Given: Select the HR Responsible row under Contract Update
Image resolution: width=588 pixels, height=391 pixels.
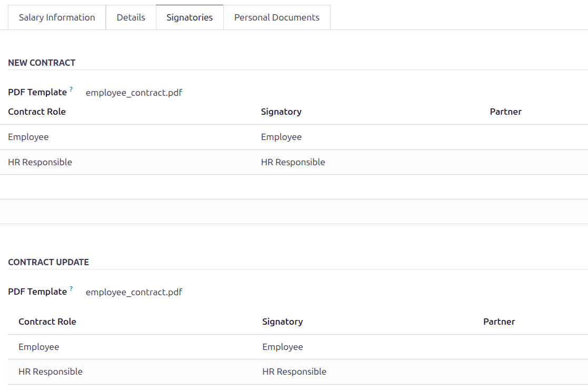Looking at the screenshot, I should point(51,372).
